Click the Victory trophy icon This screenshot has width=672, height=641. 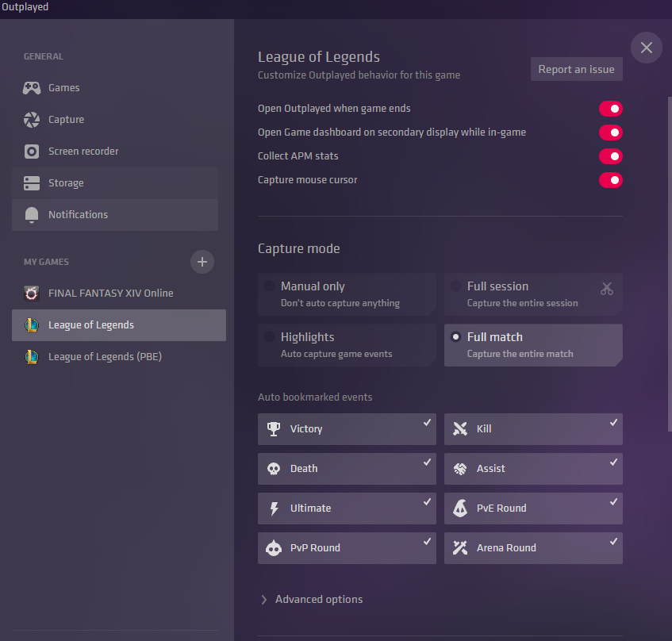tap(274, 429)
